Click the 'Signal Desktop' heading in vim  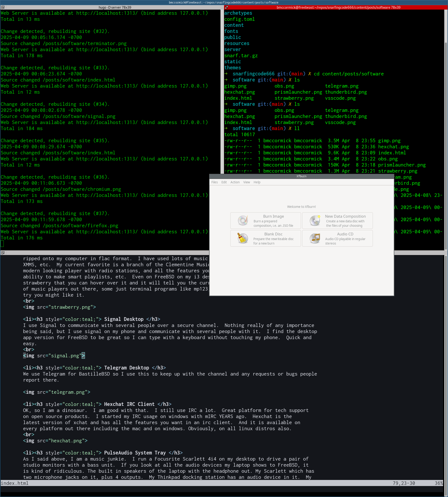coord(124,319)
